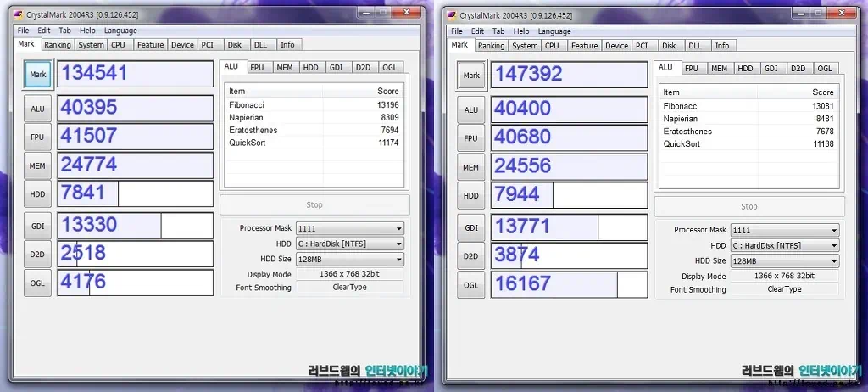The height and width of the screenshot is (392, 868).
Task: Open Feature tab in left window
Action: 151,45
